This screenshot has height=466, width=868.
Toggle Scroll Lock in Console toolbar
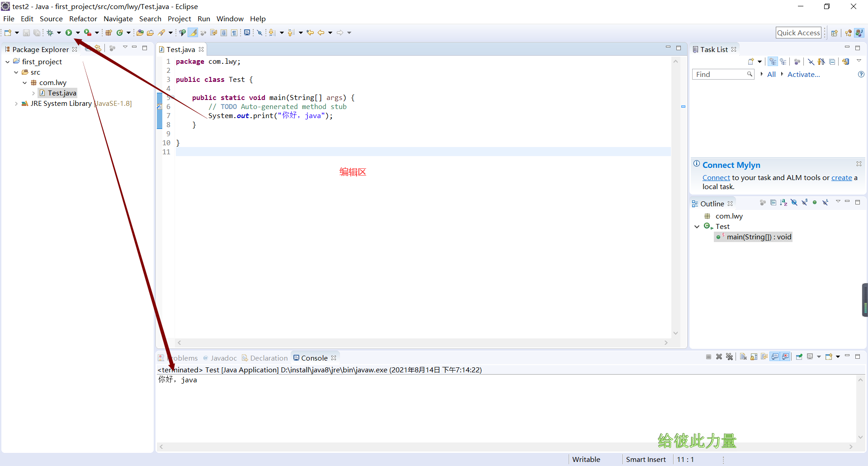coord(754,357)
